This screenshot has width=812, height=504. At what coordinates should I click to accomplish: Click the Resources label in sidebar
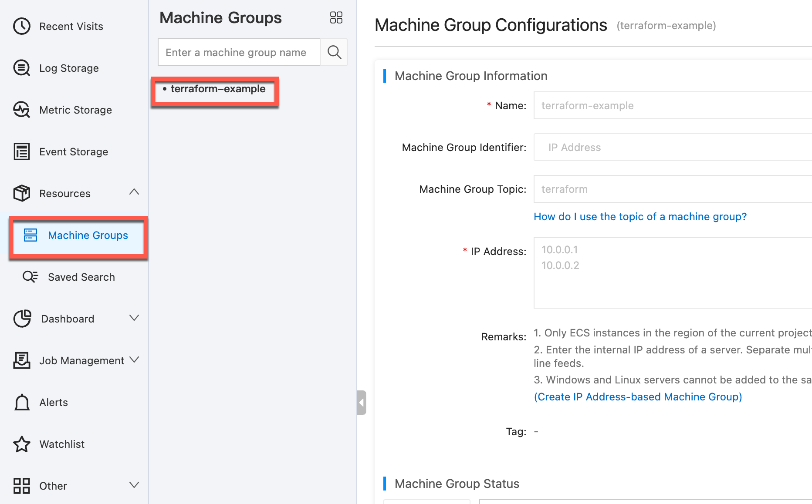[65, 194]
